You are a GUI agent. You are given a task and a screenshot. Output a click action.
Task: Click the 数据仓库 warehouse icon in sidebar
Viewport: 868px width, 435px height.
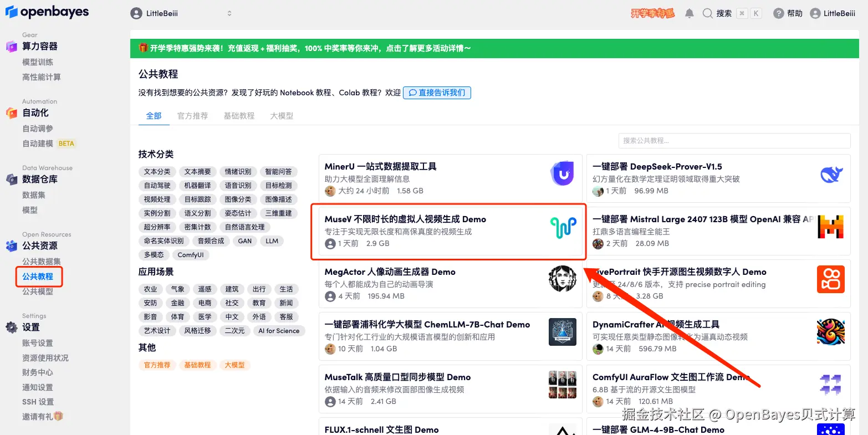(x=11, y=179)
